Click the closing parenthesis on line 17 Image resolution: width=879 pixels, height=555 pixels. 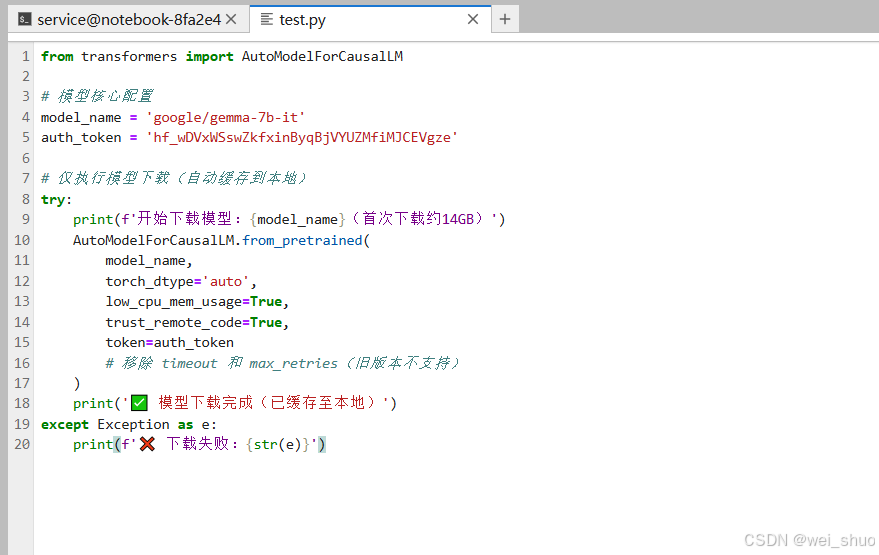77,383
